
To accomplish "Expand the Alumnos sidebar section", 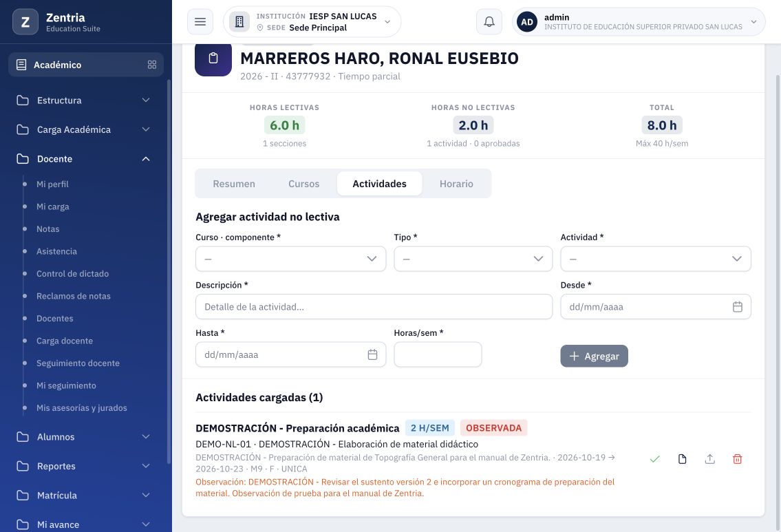I will point(86,437).
